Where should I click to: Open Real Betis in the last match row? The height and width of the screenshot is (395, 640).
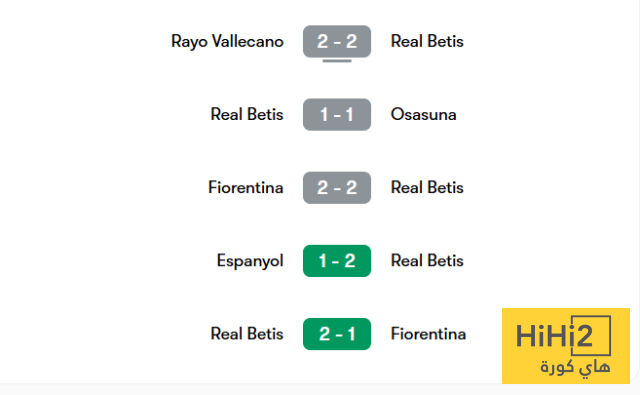click(247, 334)
